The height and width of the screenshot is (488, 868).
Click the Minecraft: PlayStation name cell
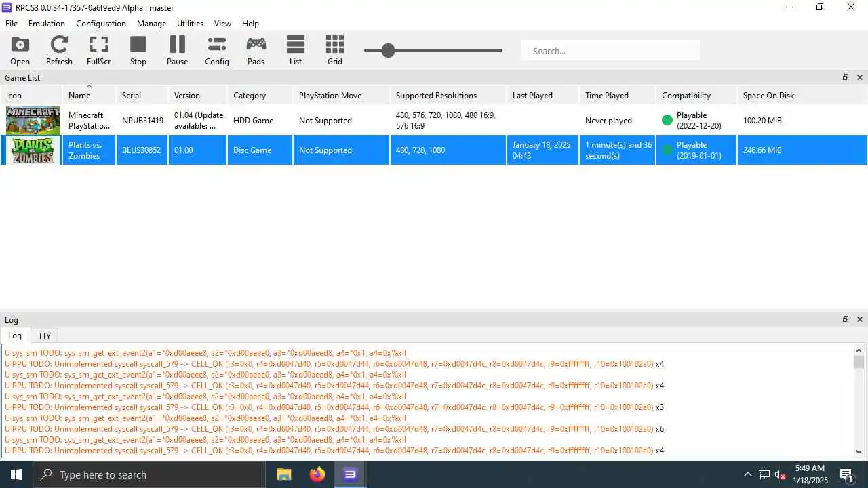89,121
